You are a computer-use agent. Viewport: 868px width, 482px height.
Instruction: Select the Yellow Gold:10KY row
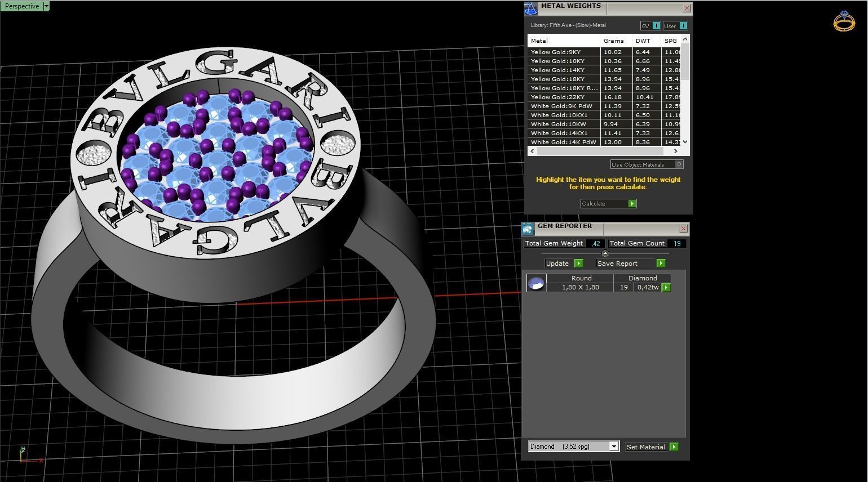604,61
